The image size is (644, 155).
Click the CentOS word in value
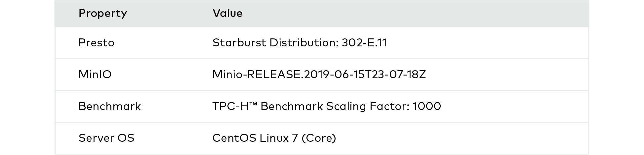pyautogui.click(x=234, y=138)
